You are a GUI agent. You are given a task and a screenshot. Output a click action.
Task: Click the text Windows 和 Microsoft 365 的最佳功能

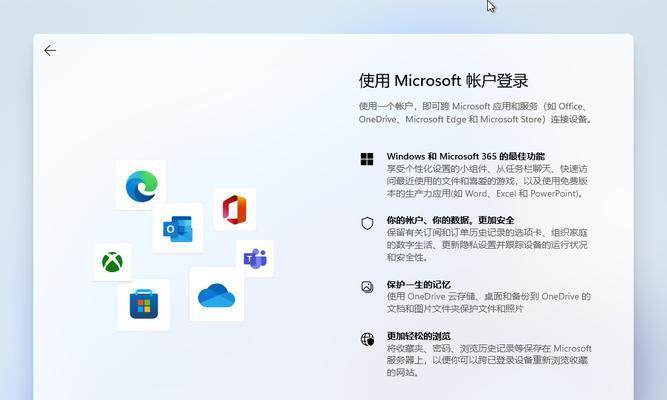tap(466, 156)
